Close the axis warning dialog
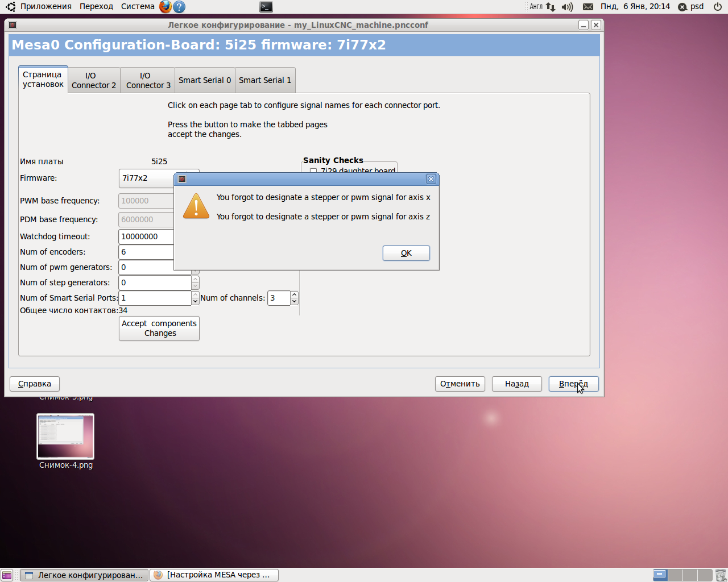This screenshot has height=582, width=728. [431, 179]
